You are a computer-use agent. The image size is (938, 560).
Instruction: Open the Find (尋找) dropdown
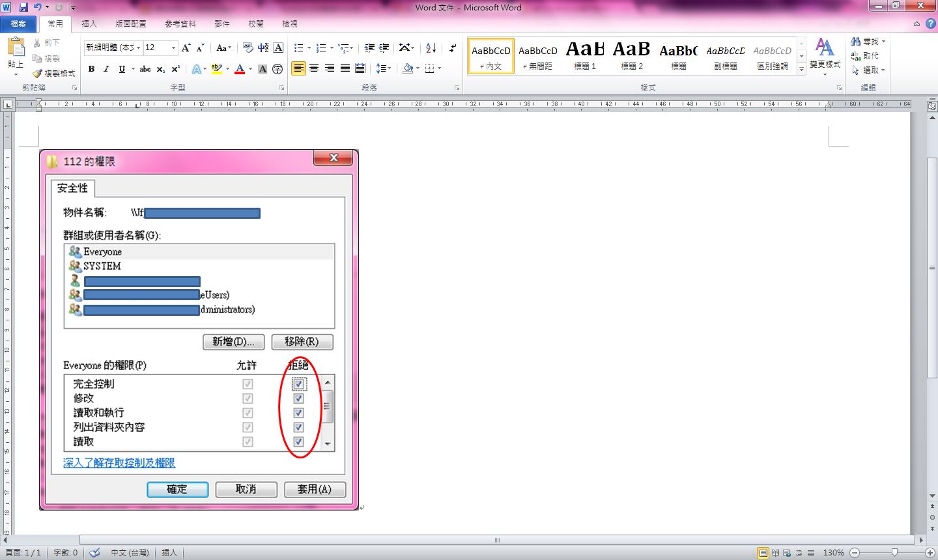[x=884, y=41]
